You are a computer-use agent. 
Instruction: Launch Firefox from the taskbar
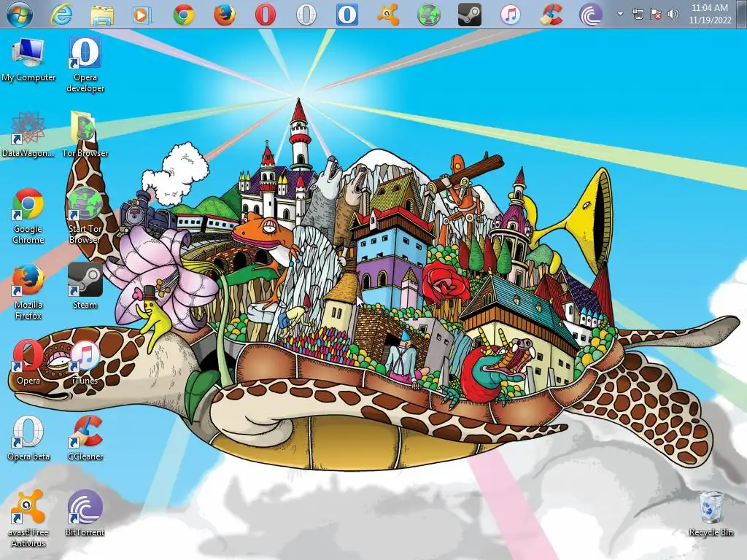225,15
